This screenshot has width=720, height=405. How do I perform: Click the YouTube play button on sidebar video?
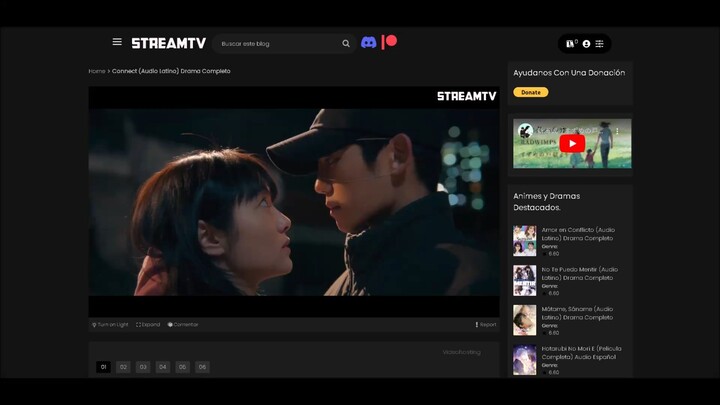pos(572,143)
